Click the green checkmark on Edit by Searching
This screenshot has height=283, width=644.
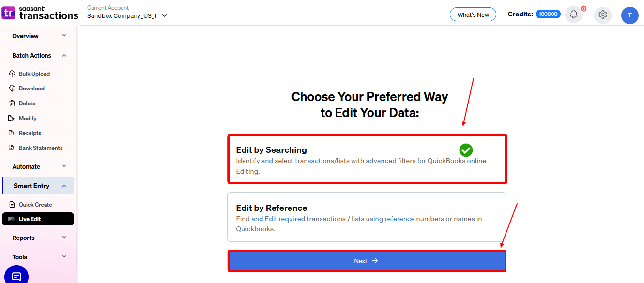(466, 150)
